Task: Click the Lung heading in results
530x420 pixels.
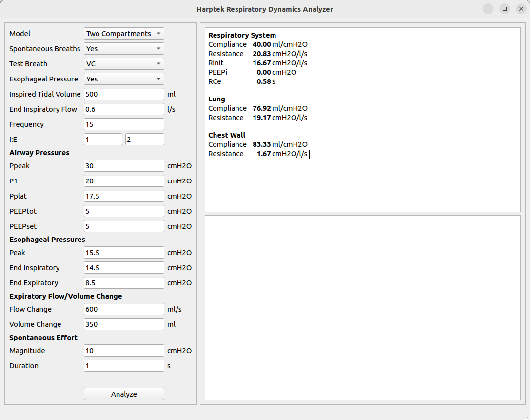Action: pyautogui.click(x=216, y=99)
